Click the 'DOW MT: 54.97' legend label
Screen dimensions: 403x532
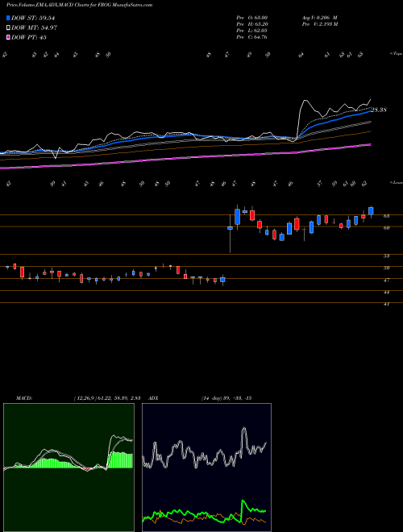[35, 28]
